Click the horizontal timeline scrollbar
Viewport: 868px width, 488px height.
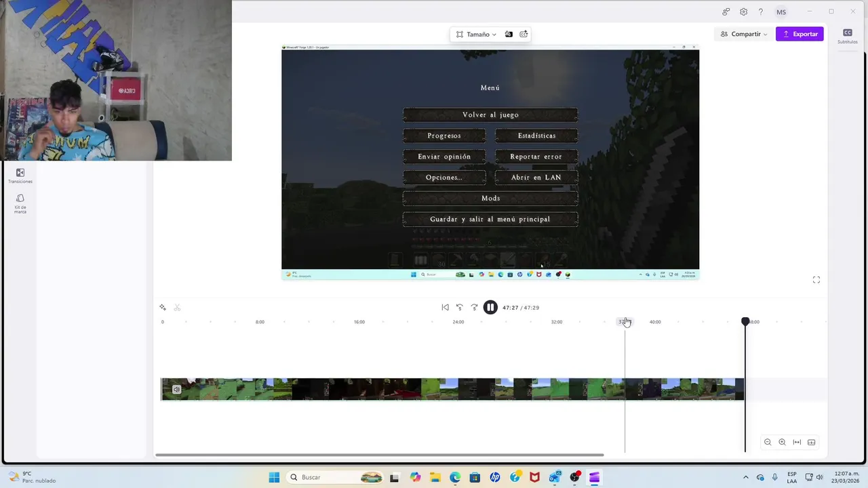(x=379, y=455)
